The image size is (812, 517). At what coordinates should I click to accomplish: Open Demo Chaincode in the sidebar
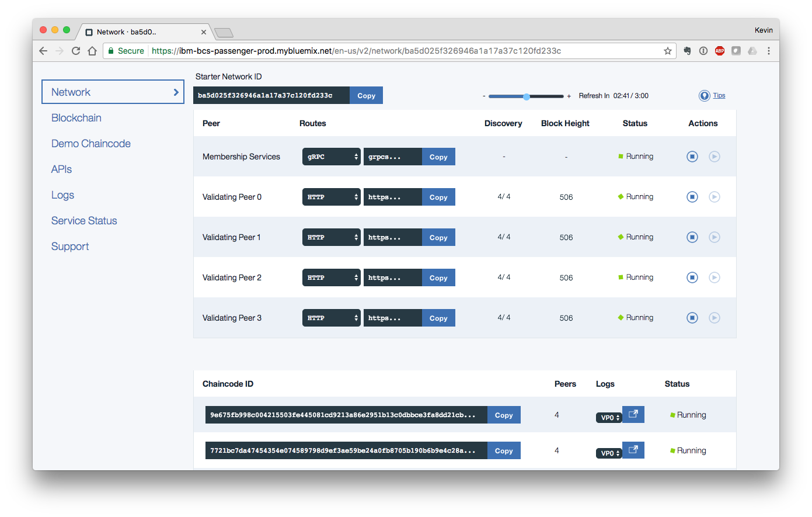click(91, 144)
